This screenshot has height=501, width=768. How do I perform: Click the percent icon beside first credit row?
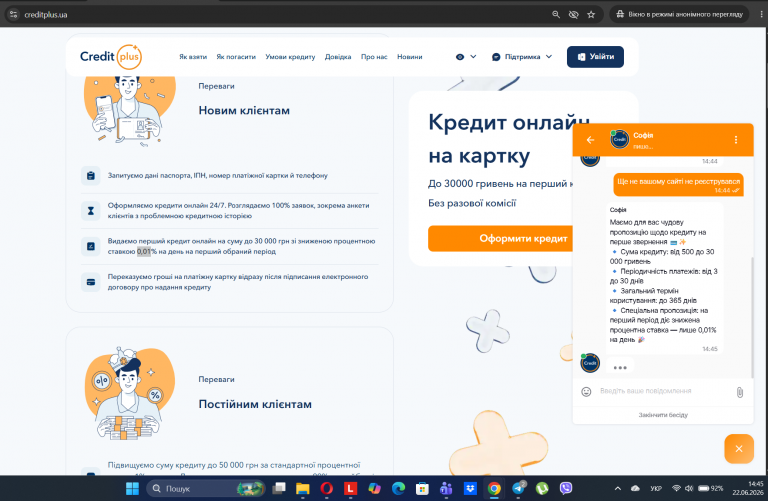coord(91,246)
